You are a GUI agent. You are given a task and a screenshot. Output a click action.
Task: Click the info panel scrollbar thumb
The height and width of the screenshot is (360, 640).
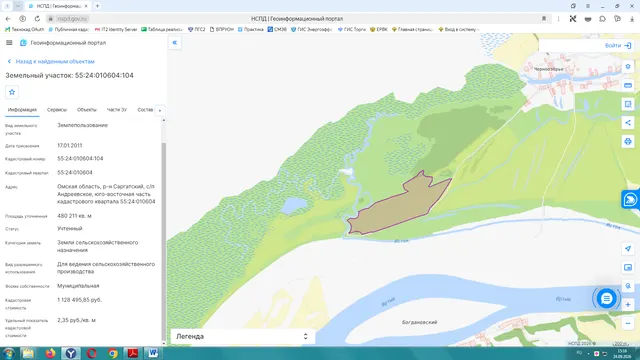tap(164, 241)
